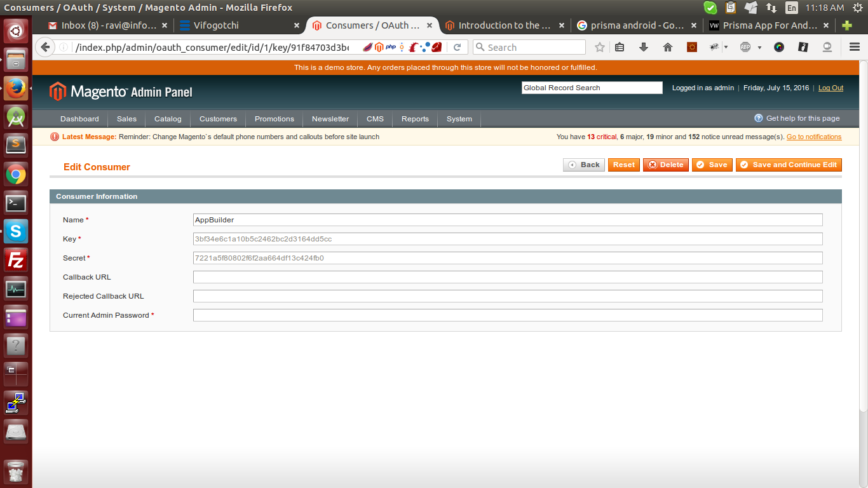The height and width of the screenshot is (488, 868).
Task: Click the Get help for this page icon
Action: [x=758, y=118]
